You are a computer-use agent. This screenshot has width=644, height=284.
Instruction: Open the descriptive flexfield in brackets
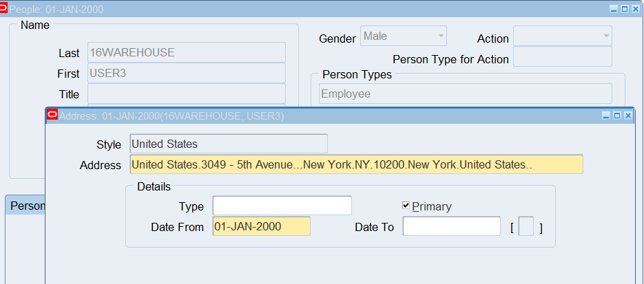coord(526,227)
